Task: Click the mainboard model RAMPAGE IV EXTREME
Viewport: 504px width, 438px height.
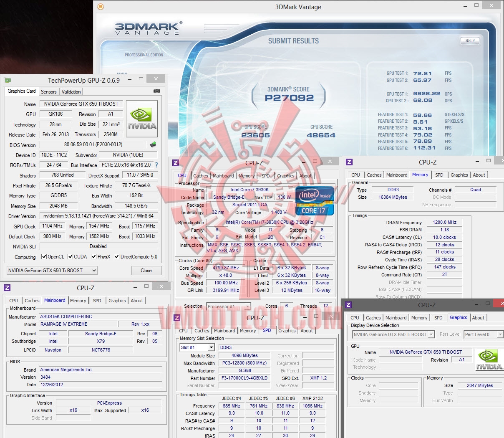Action: coord(78,324)
